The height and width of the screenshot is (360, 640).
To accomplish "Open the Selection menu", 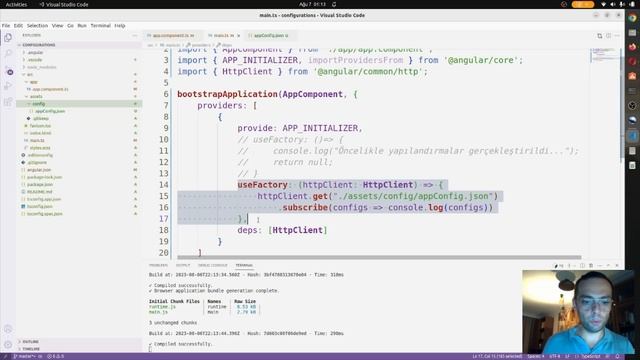I will coord(37,26).
